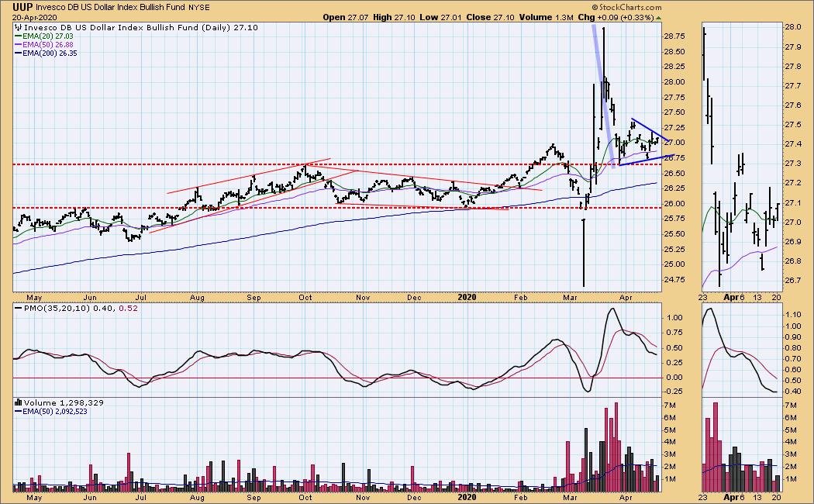Click the NYSE exchange label
Image resolution: width=814 pixels, height=504 pixels.
tap(199, 7)
